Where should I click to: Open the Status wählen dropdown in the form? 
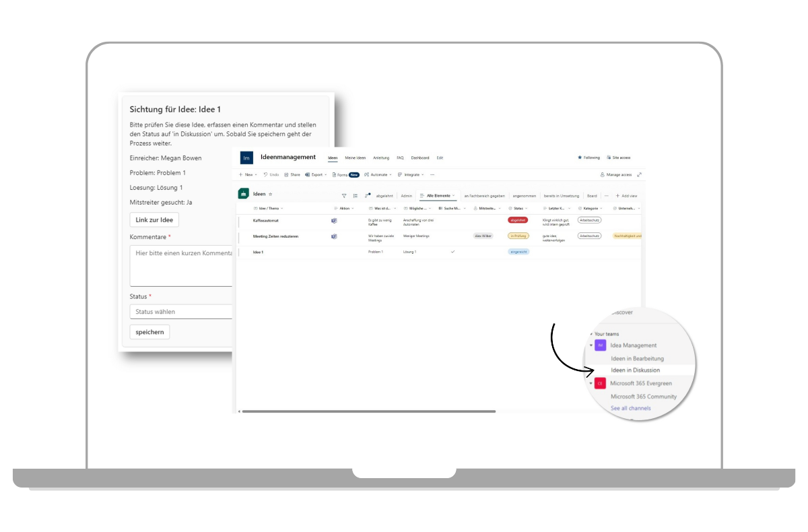(180, 312)
